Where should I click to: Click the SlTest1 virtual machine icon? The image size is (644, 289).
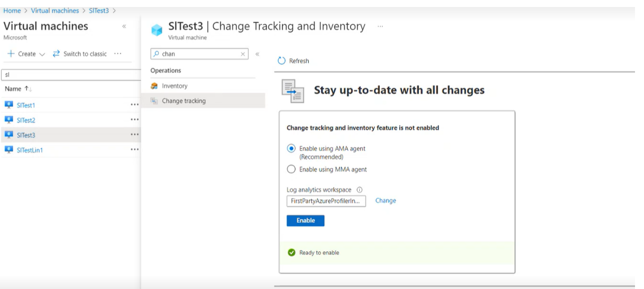coord(8,105)
